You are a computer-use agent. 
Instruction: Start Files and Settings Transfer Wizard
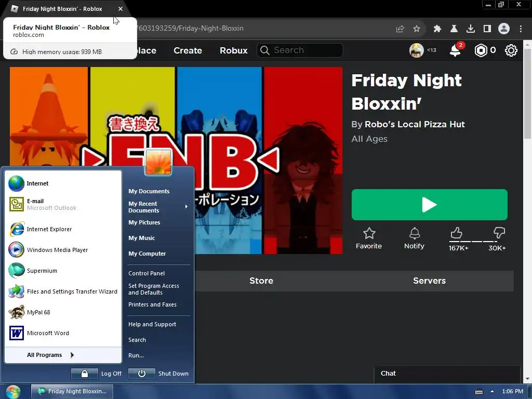(63, 291)
